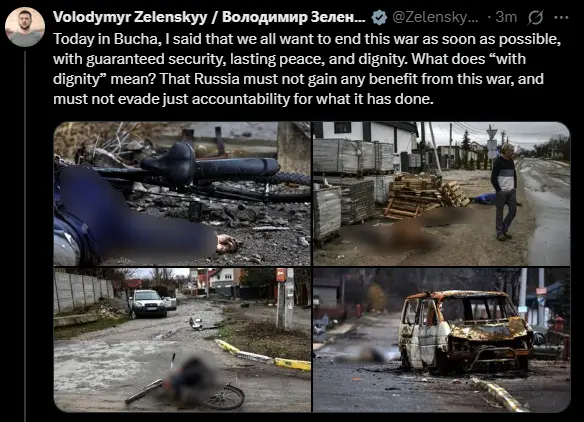Click the "Volodymyr Zelenskyy" display name

point(130,17)
